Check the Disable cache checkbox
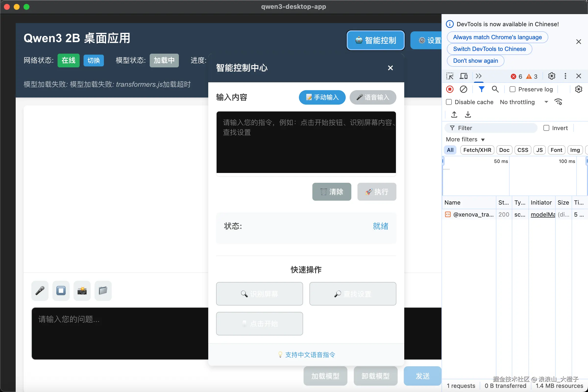The image size is (588, 392). pos(449,102)
